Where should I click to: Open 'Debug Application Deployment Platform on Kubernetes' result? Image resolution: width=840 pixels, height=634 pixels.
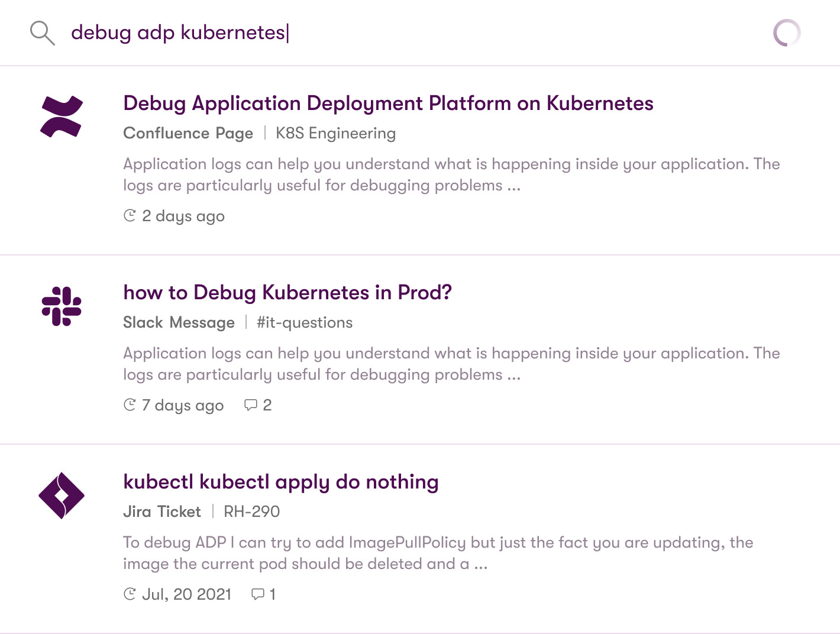[x=388, y=103]
